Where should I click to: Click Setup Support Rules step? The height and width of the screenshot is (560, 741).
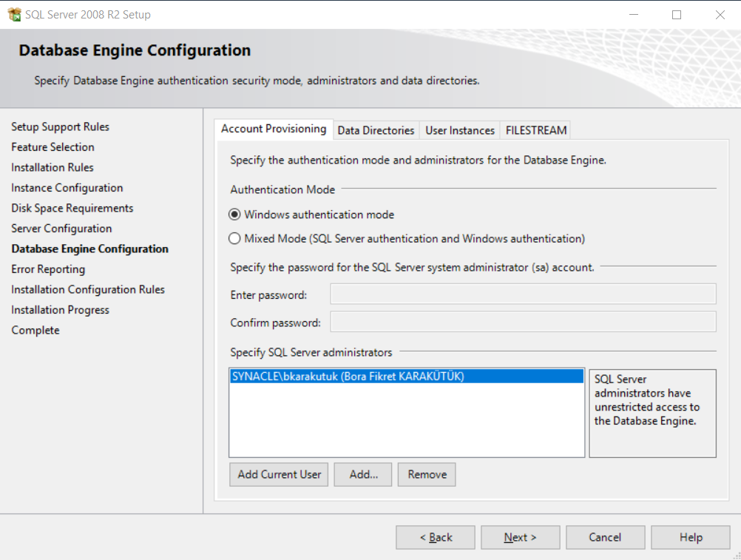tap(60, 126)
